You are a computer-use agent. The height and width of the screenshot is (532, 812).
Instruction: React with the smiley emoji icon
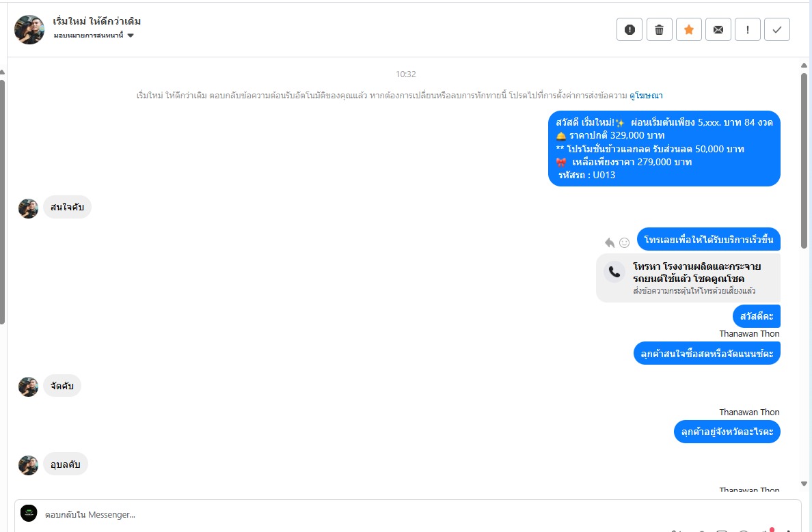pos(625,242)
